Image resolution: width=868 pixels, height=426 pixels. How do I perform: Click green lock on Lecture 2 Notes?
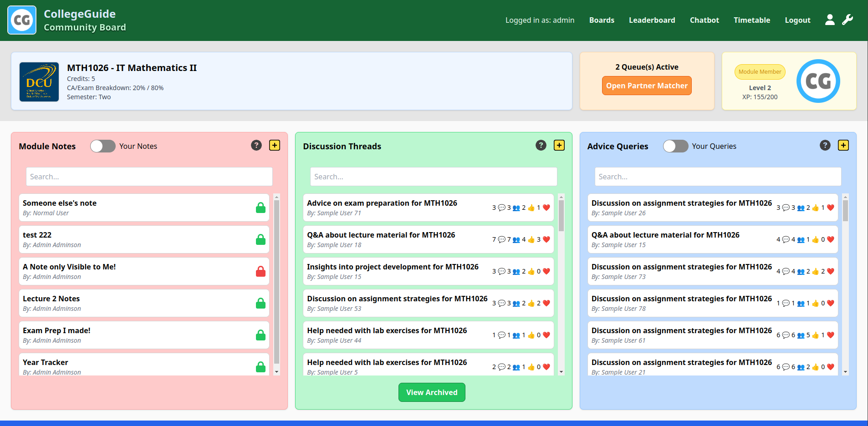tap(260, 303)
